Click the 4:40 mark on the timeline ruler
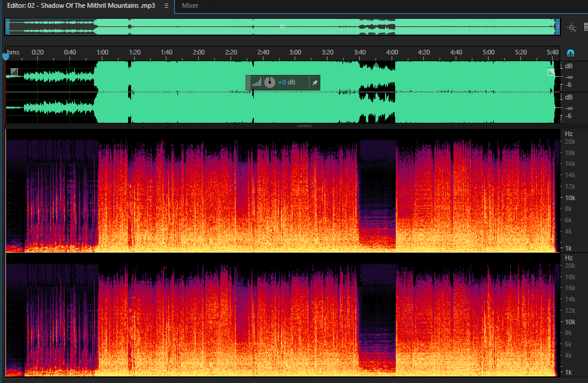The image size is (588, 383). pos(456,52)
